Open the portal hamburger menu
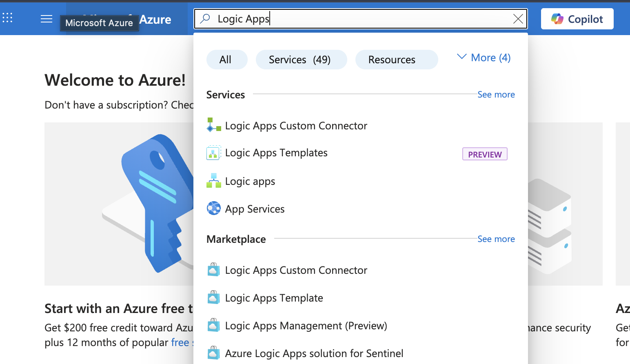Image resolution: width=630 pixels, height=364 pixels. point(46,19)
